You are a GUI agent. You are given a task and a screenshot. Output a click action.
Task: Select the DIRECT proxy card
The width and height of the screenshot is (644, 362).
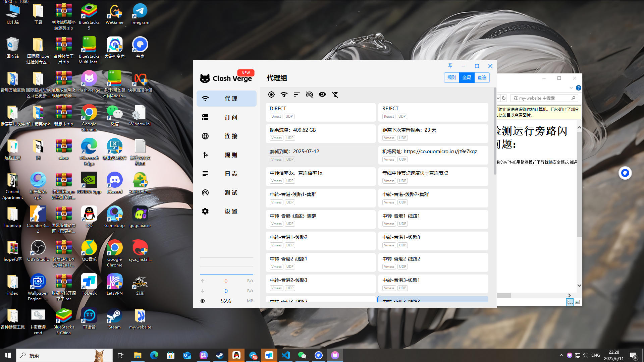[x=320, y=112]
